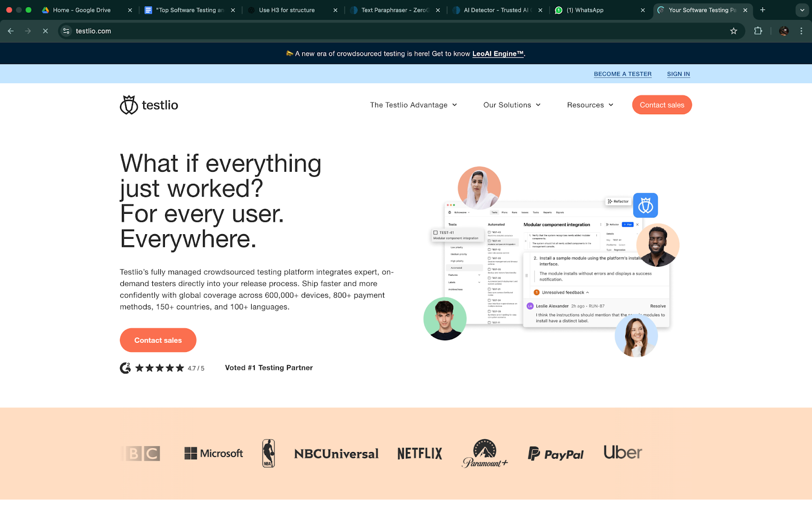Open the Resources dropdown menu
The image size is (812, 508).
coord(590,105)
